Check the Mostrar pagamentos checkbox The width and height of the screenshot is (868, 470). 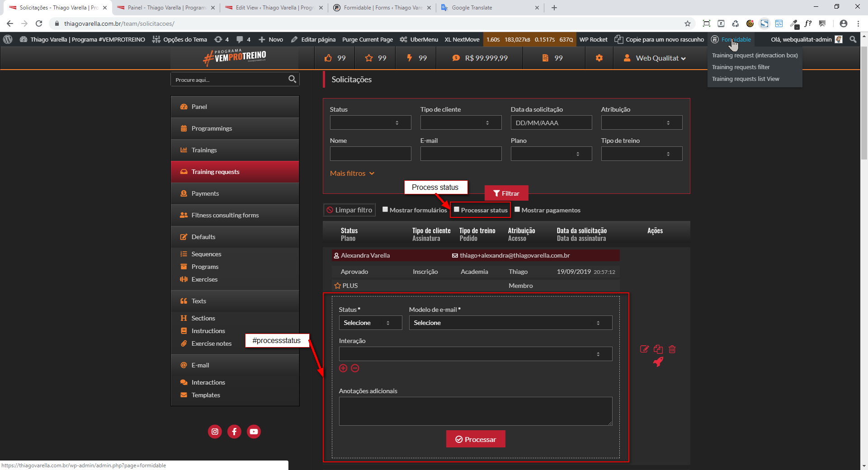[x=517, y=210]
